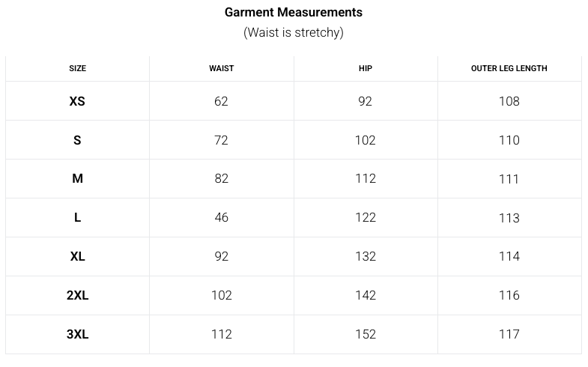Click hip value 112 in M row

[366, 178]
